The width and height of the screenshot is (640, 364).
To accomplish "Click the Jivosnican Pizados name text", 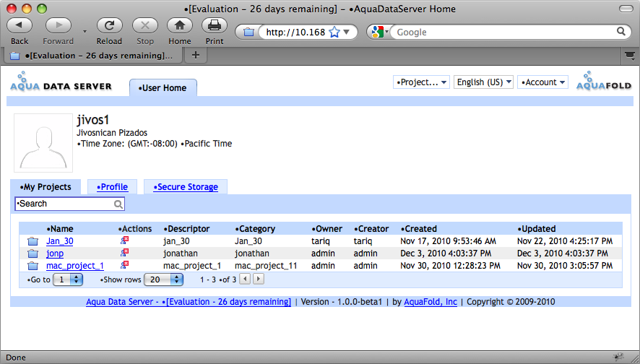I will click(112, 133).
